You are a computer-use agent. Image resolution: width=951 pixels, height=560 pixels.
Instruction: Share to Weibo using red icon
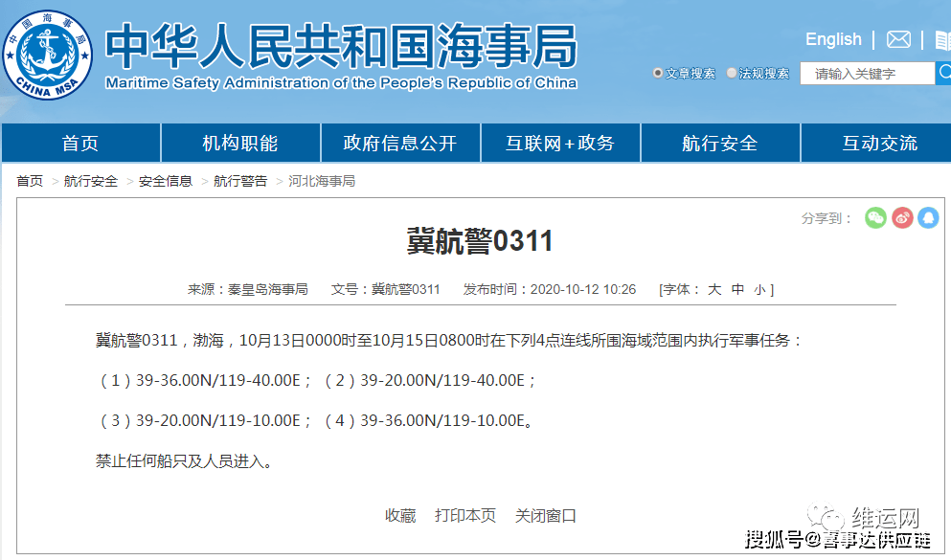[x=902, y=217]
